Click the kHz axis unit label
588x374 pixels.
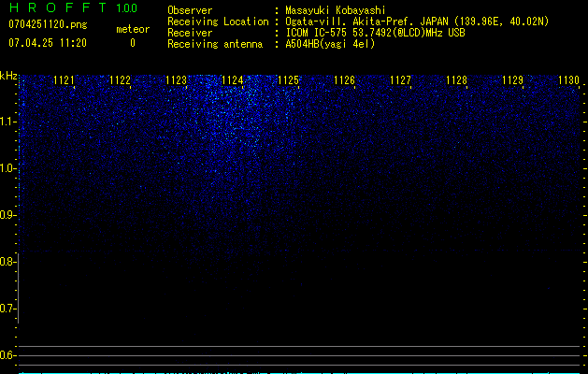click(x=8, y=76)
